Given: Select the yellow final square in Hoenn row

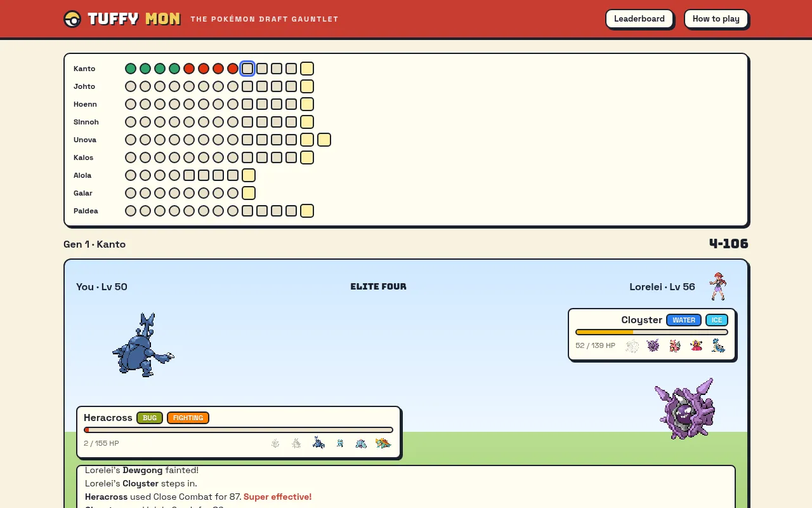Looking at the screenshot, I should [307, 104].
